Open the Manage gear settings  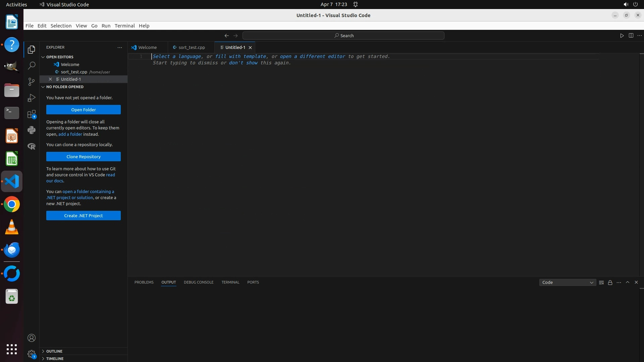32,354
